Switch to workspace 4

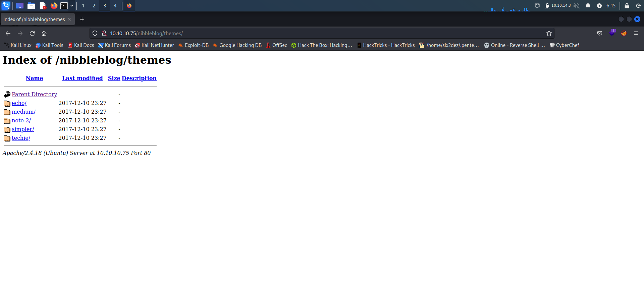pos(115,6)
